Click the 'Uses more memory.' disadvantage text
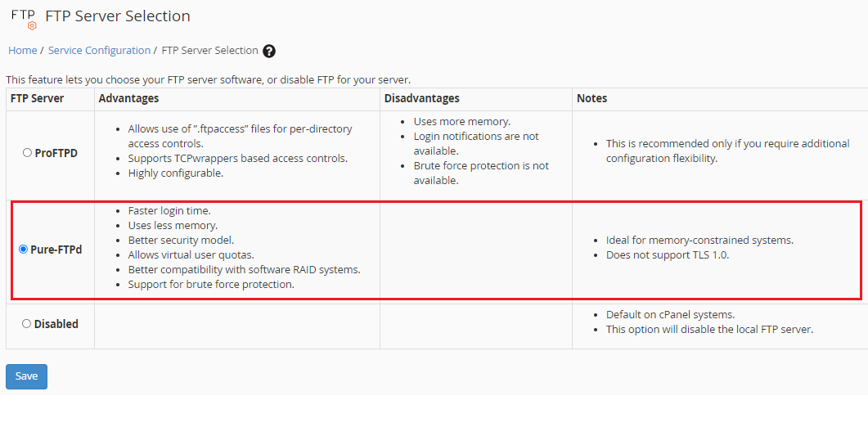The image size is (868, 441). pos(461,122)
